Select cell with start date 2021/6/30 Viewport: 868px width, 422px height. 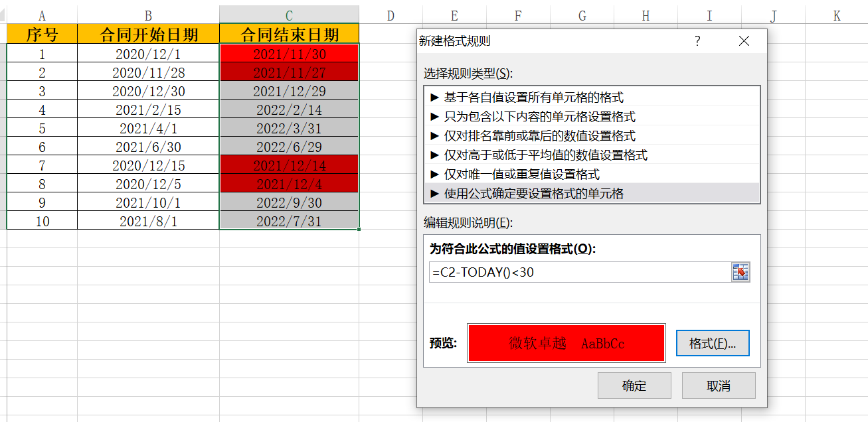pos(148,147)
